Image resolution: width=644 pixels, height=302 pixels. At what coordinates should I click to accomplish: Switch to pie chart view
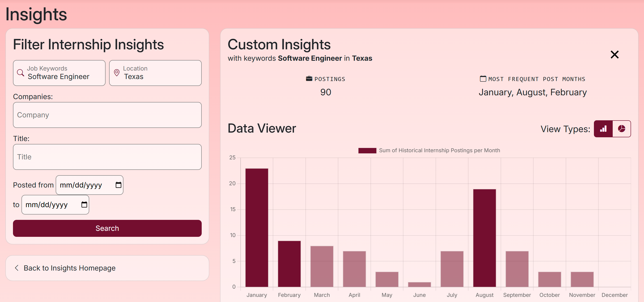(621, 129)
